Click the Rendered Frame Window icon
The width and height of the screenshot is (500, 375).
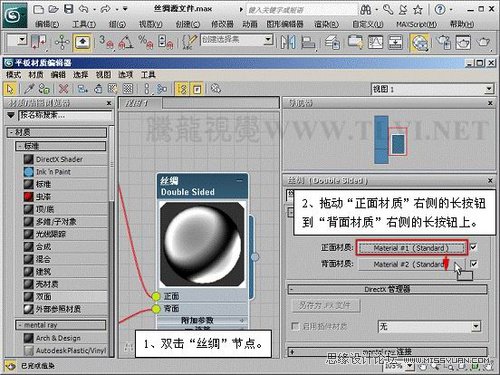point(464,43)
